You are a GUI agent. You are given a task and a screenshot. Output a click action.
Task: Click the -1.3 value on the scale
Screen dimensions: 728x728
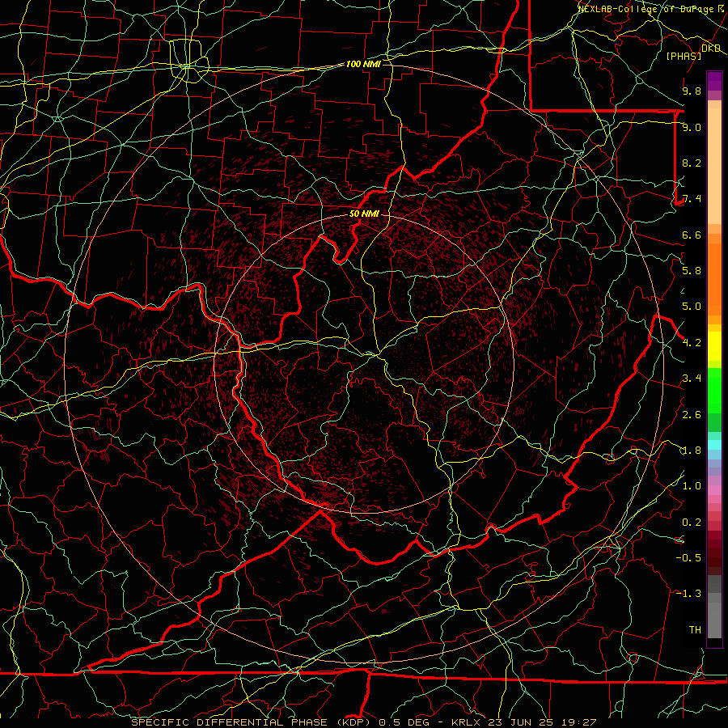coord(688,594)
